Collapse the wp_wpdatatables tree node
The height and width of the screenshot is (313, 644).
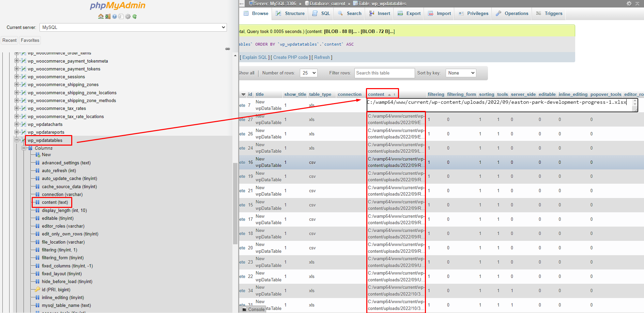click(17, 140)
